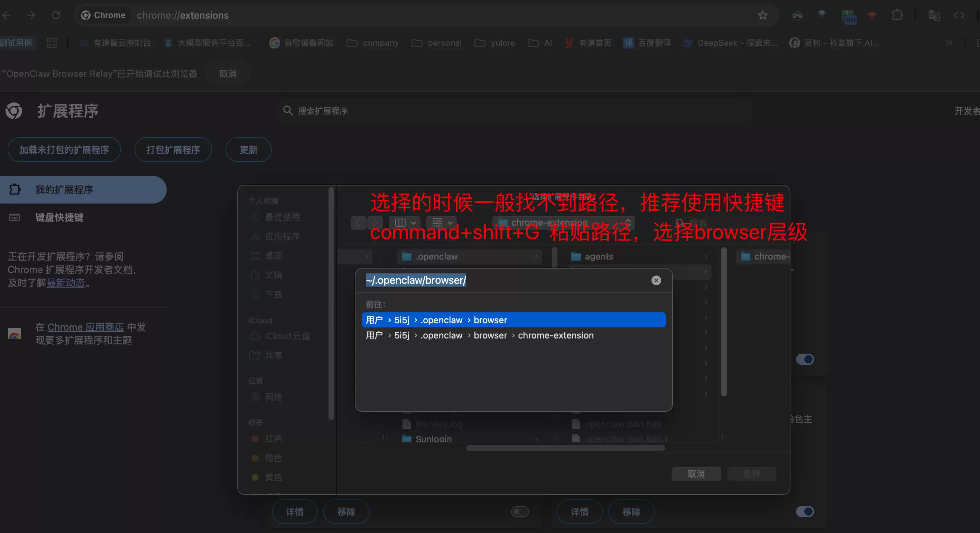Click the bookmark star in the address bar
The image size is (980, 533).
pos(763,15)
